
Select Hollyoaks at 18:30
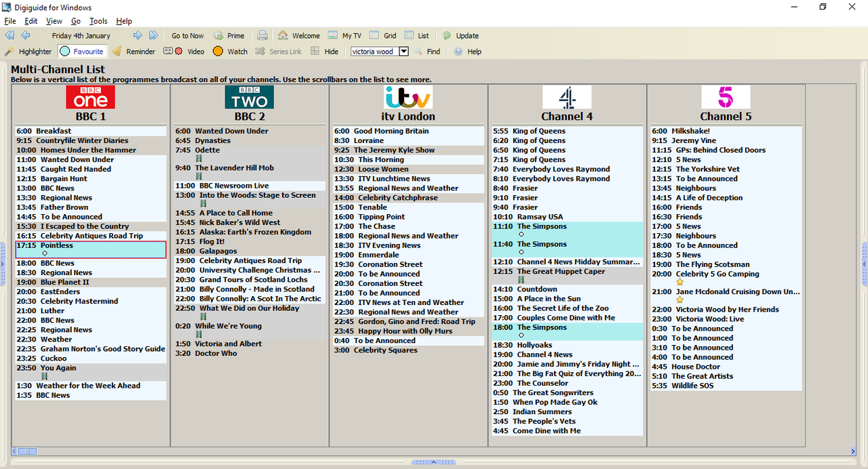[x=567, y=345]
